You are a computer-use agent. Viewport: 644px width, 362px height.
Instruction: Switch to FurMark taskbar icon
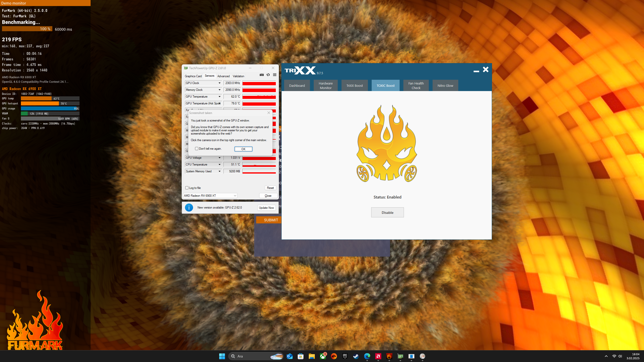(x=389, y=356)
